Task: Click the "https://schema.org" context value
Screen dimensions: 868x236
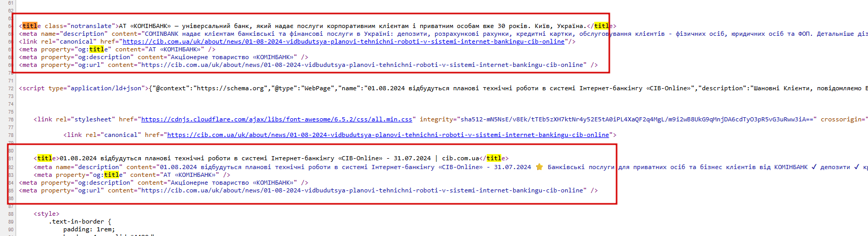Action: 230,88
